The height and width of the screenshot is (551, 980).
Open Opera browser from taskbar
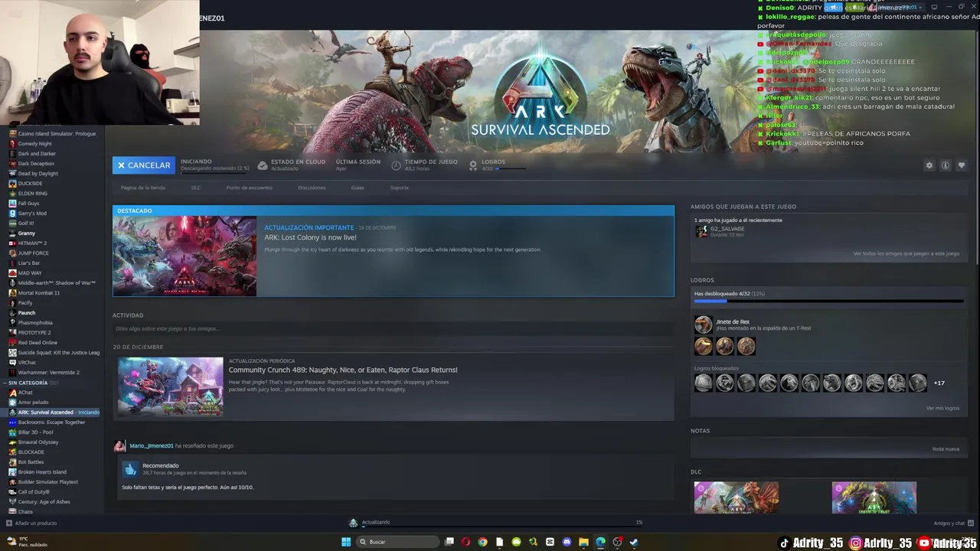[466, 542]
